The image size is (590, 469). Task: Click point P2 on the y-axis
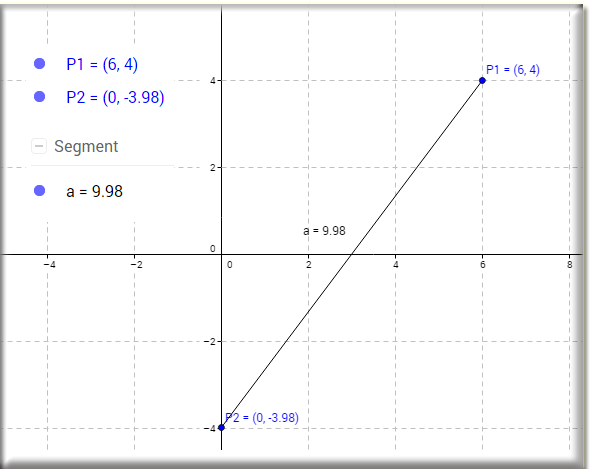click(x=222, y=427)
